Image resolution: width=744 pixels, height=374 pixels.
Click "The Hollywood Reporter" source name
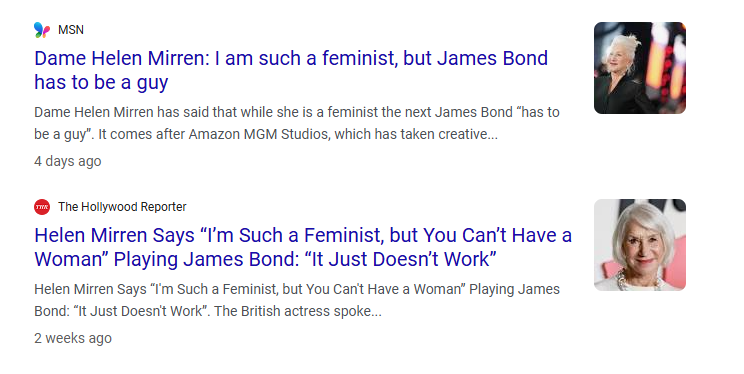coord(122,207)
